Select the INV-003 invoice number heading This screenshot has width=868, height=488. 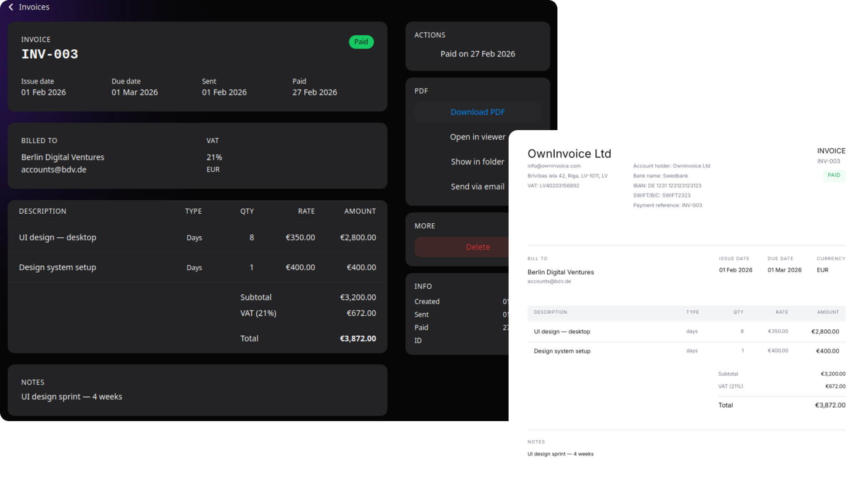pyautogui.click(x=50, y=54)
